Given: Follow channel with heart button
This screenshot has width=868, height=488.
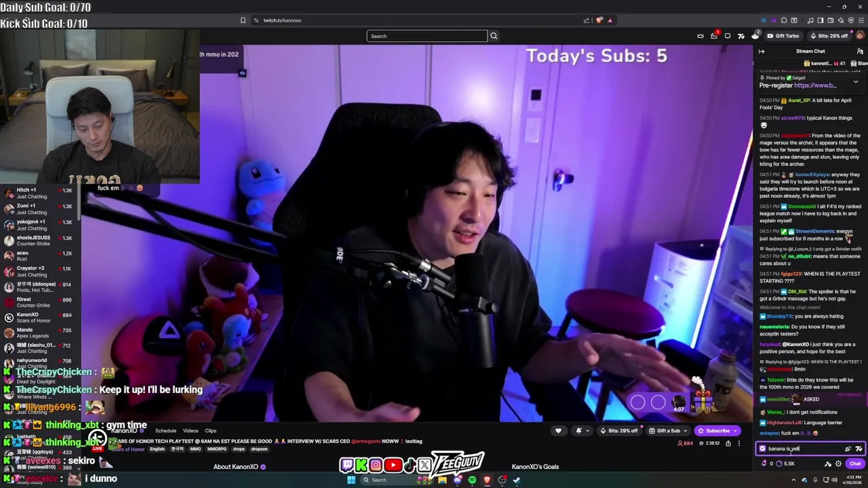Looking at the screenshot, I should pos(558,430).
